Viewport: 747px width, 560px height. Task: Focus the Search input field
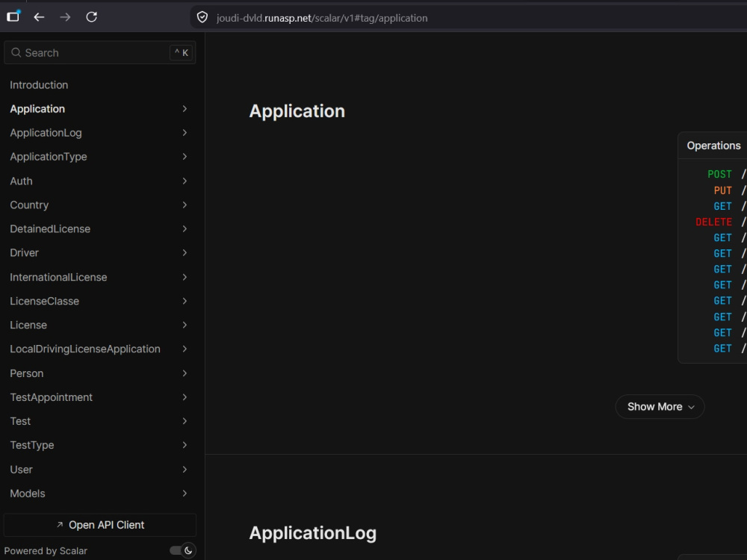coord(99,52)
